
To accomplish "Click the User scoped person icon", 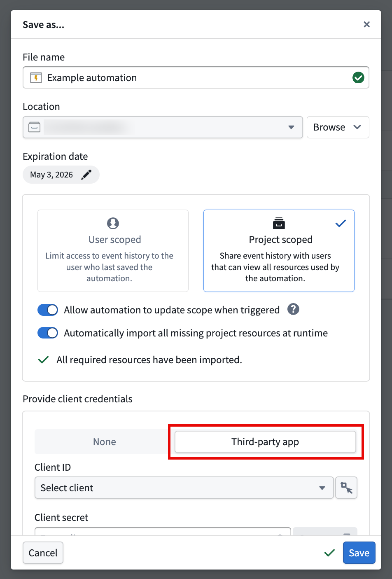I will (x=113, y=223).
